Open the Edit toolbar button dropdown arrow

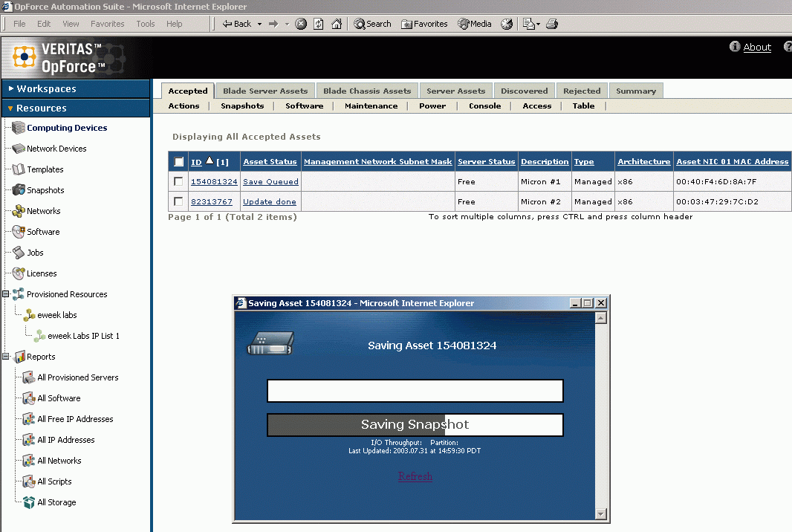pos(538,24)
